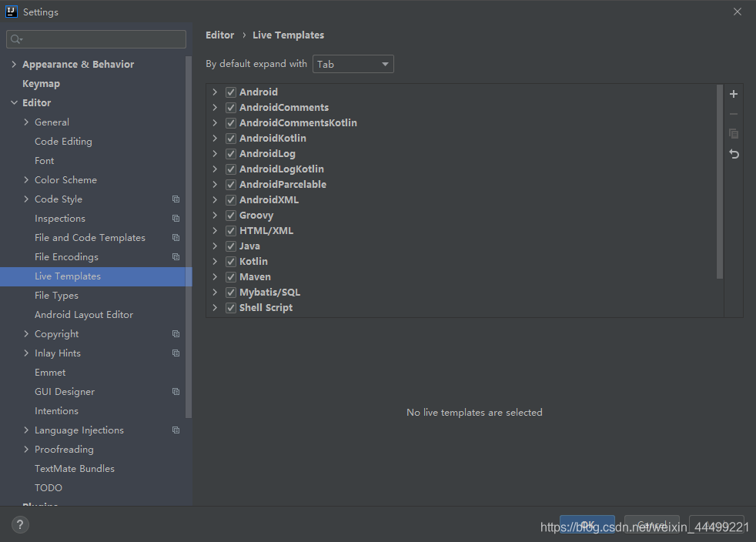Select Code Editing settings

tap(63, 142)
